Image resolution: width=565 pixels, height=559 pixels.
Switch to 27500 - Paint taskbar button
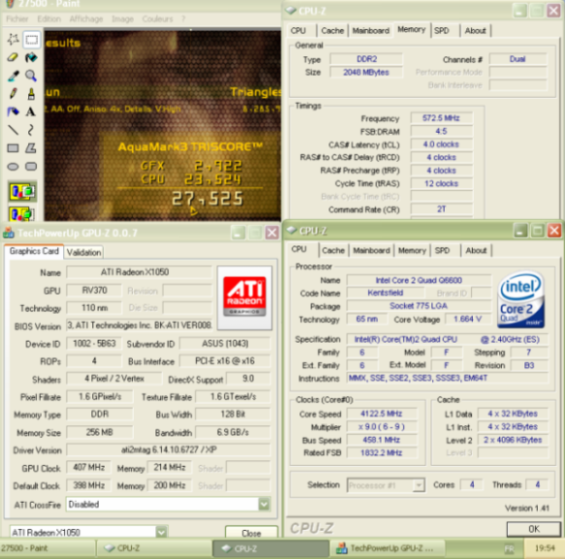point(48,548)
